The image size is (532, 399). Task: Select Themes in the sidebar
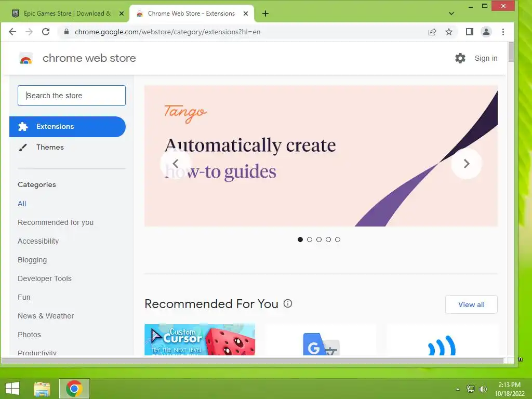tap(50, 147)
